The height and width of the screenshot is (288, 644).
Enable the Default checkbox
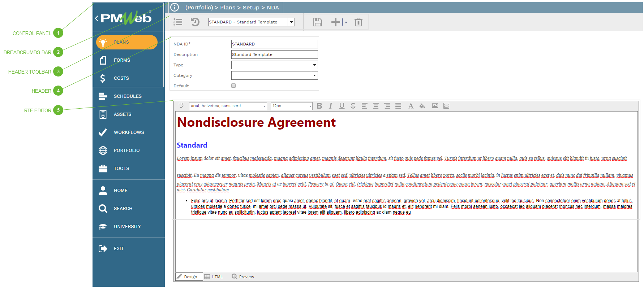click(233, 86)
